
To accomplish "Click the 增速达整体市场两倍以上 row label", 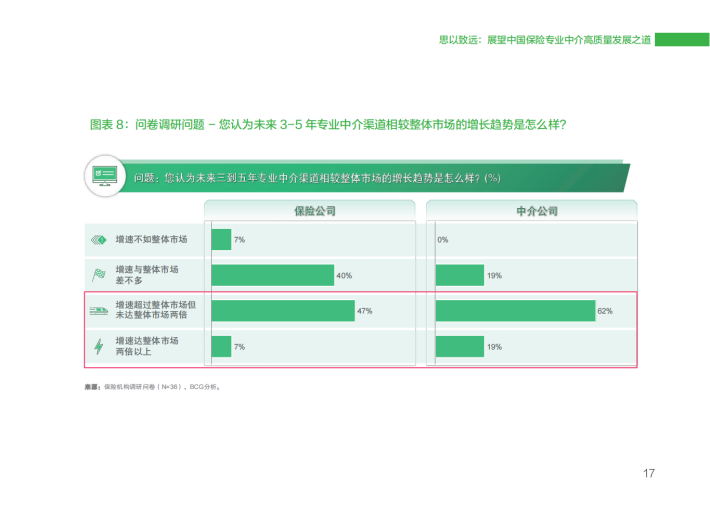I will (147, 346).
